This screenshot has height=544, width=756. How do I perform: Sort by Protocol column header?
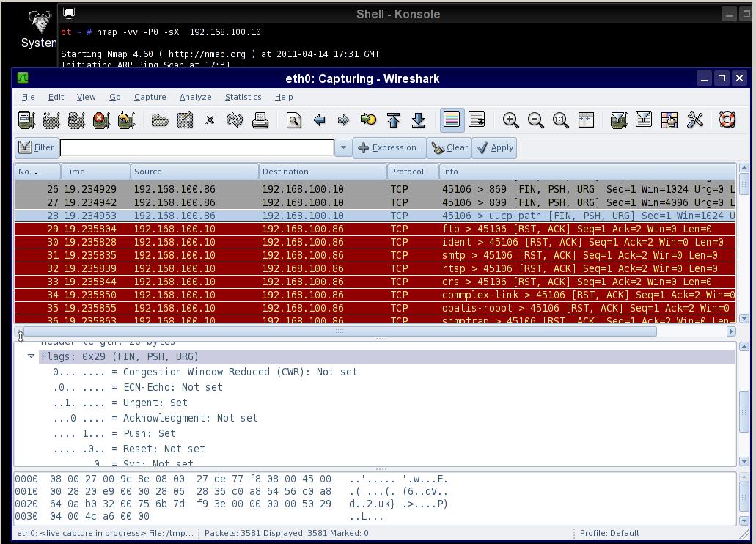pos(413,172)
